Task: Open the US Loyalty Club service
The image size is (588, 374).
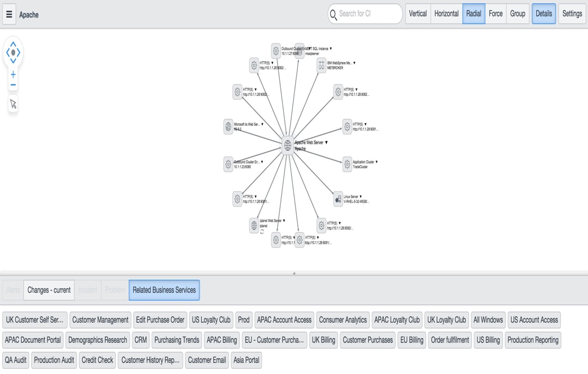Action: pyautogui.click(x=211, y=320)
